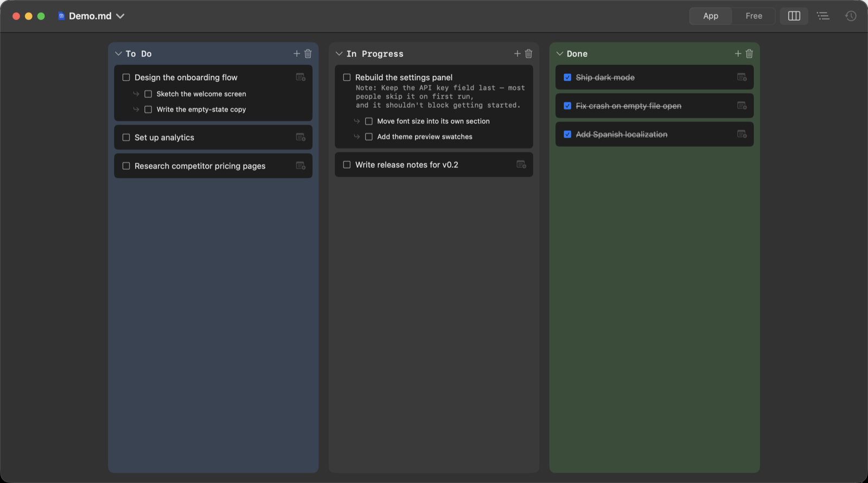Open note icon on Add Spanish localization card
The image size is (868, 483).
click(742, 134)
